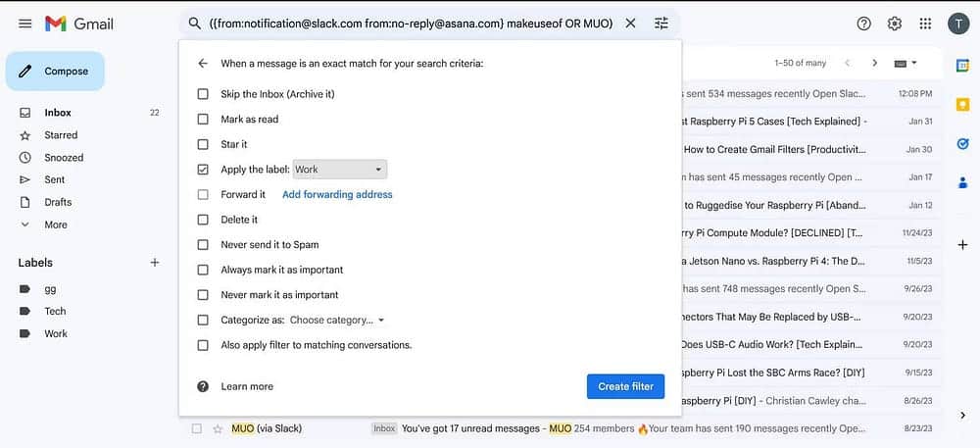Enable Skip the Inbox (Archive it)

click(x=203, y=94)
